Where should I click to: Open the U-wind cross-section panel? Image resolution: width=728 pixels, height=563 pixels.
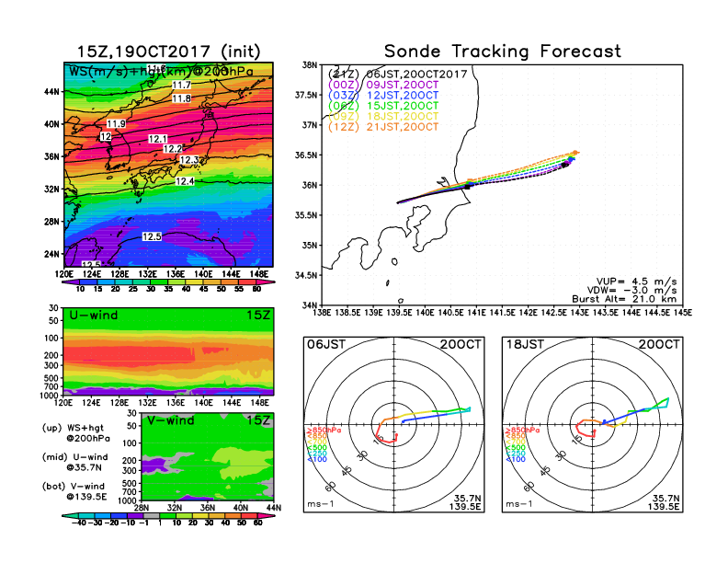pyautogui.click(x=168, y=351)
